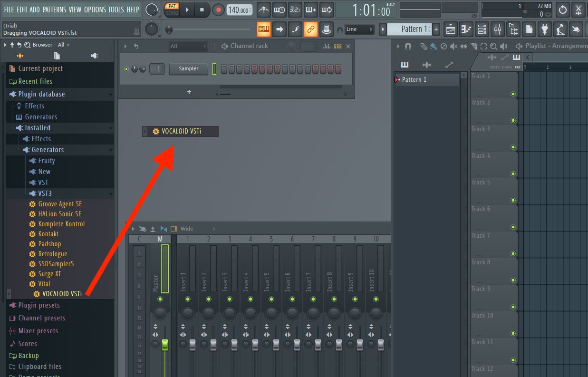Enable the loop recording icon
Image resolution: width=588 pixels, height=377 pixels.
tap(326, 10)
